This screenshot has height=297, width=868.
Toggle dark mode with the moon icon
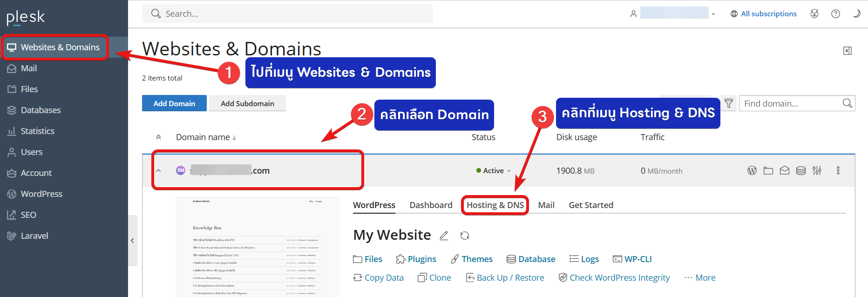coord(856,13)
